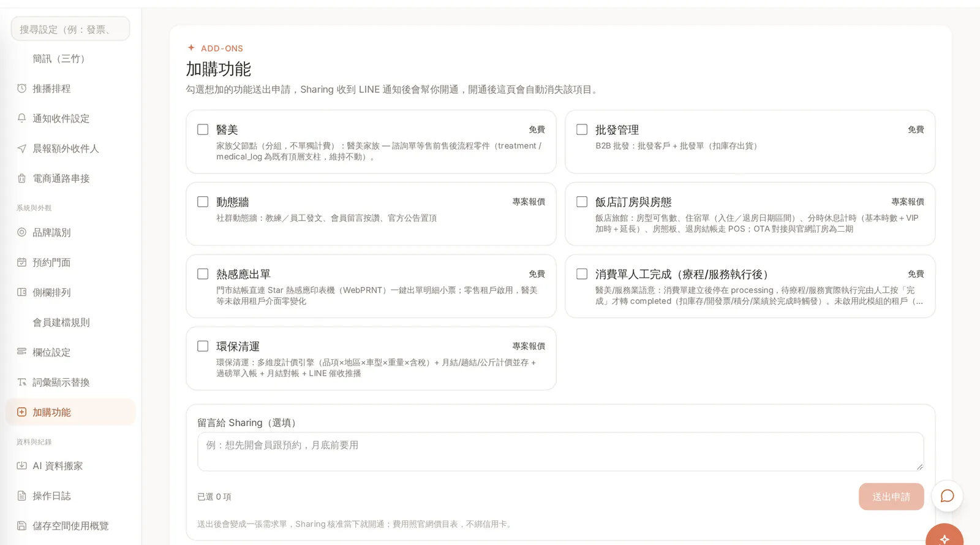Click the orange sparkle floating button
Screen dimensions: 980x545
click(x=944, y=535)
